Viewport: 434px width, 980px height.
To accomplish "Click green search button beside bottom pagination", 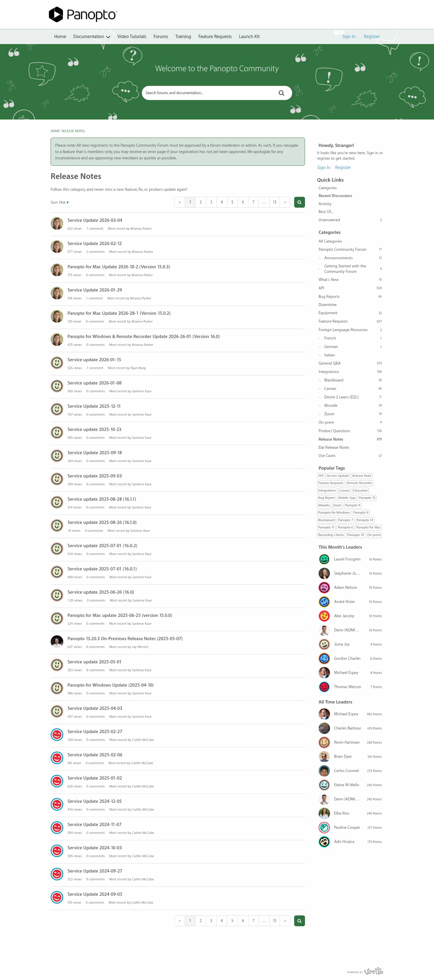I will tap(299, 921).
